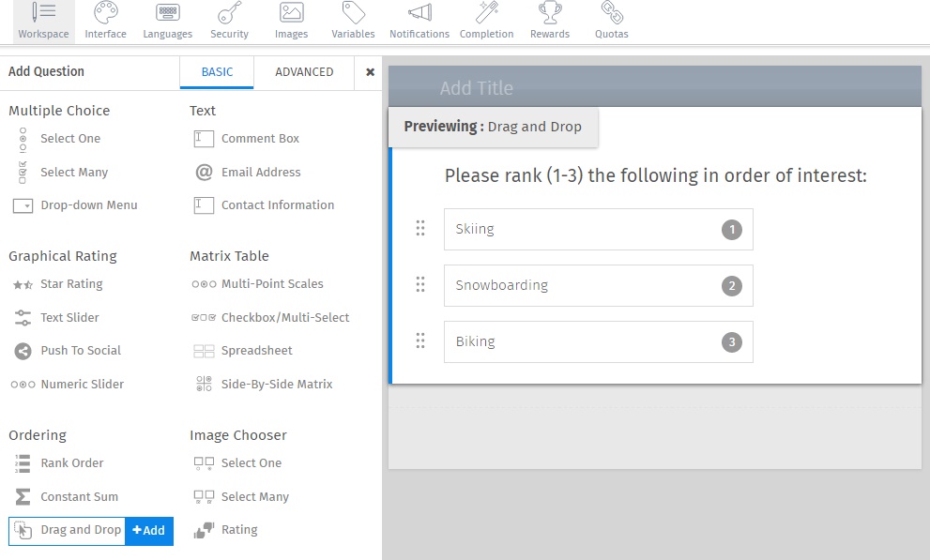Click the Variables tag icon
Screen dimensions: 930x560
pyautogui.click(x=353, y=13)
